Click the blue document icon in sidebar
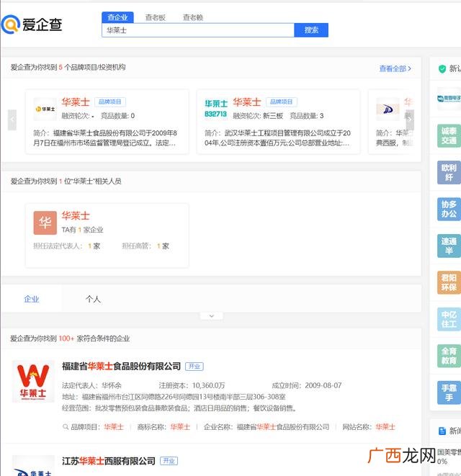 (x=442, y=431)
